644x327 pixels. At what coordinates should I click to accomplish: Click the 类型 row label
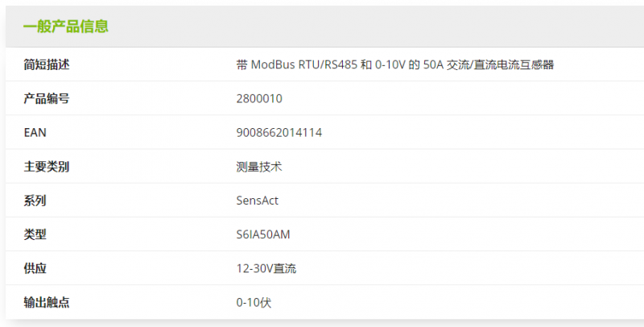coord(35,234)
